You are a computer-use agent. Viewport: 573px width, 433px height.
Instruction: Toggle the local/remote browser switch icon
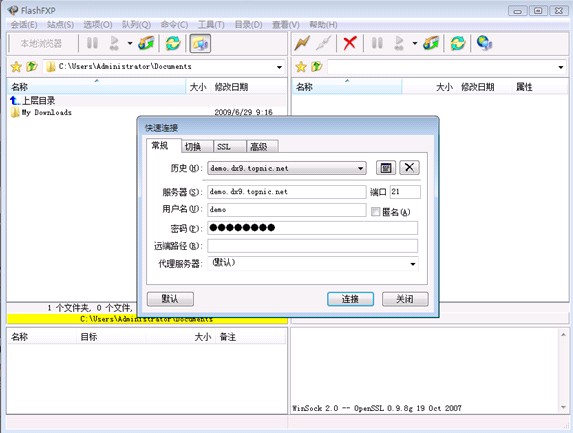200,43
